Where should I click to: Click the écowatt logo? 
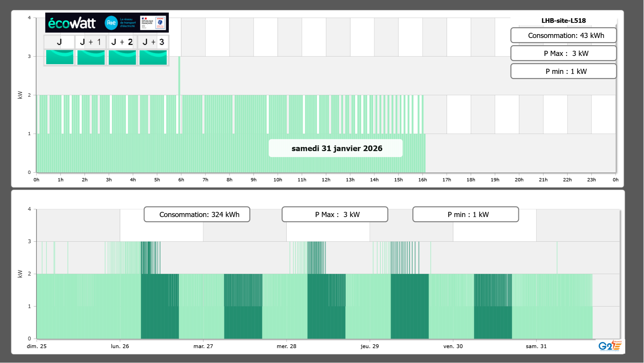point(72,23)
